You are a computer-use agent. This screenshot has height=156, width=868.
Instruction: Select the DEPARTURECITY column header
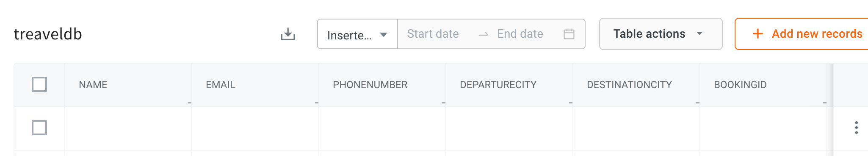[x=498, y=85]
